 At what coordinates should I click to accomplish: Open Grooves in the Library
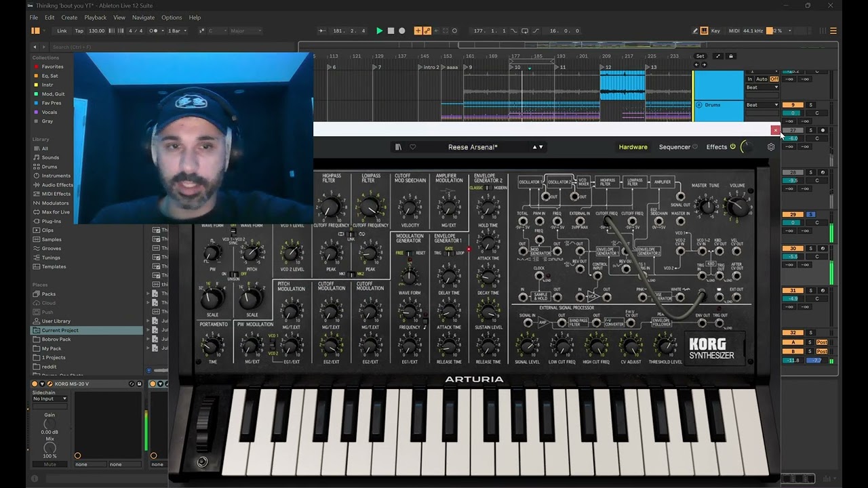[x=51, y=248]
